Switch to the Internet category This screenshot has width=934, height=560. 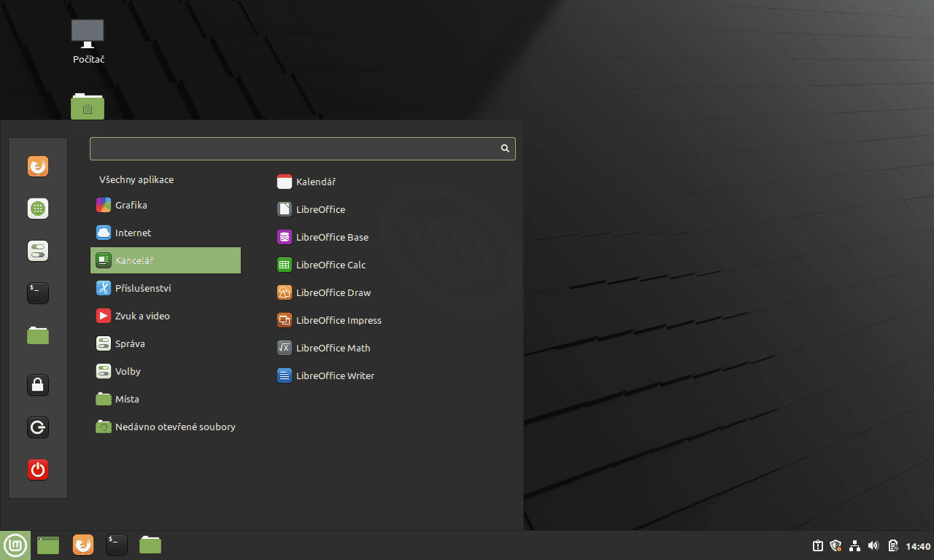132,233
